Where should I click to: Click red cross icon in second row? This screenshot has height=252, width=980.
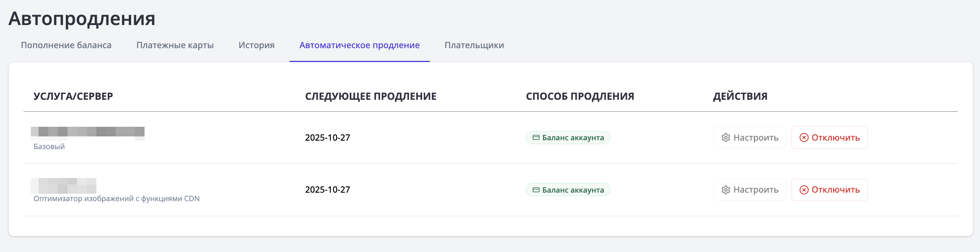coord(804,190)
